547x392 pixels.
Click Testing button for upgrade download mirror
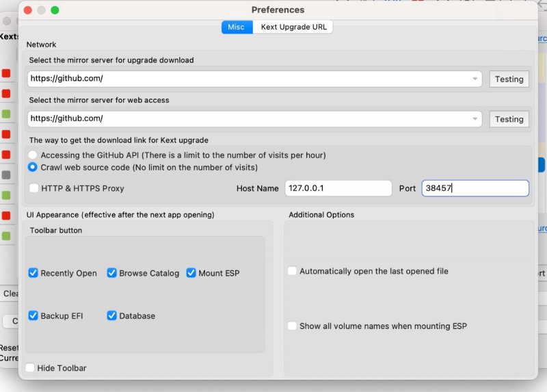click(x=509, y=79)
